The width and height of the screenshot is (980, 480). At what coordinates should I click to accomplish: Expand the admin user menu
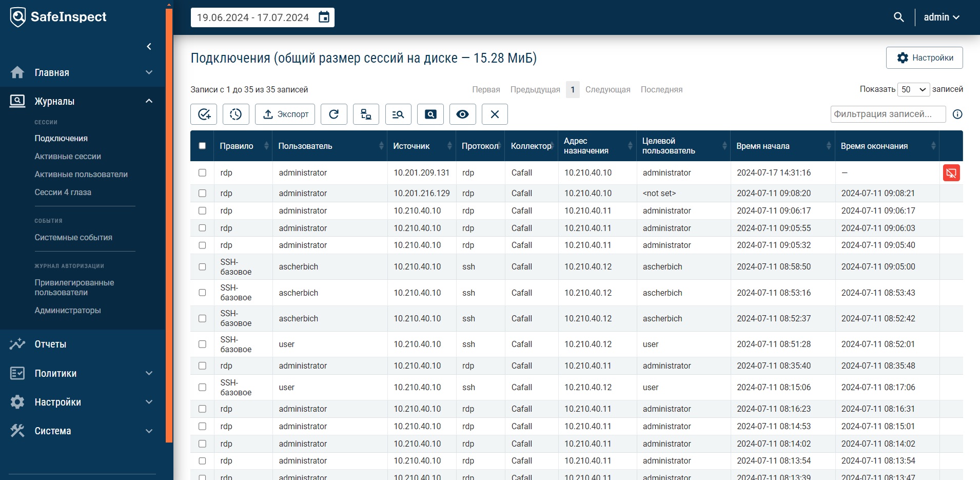coord(942,17)
